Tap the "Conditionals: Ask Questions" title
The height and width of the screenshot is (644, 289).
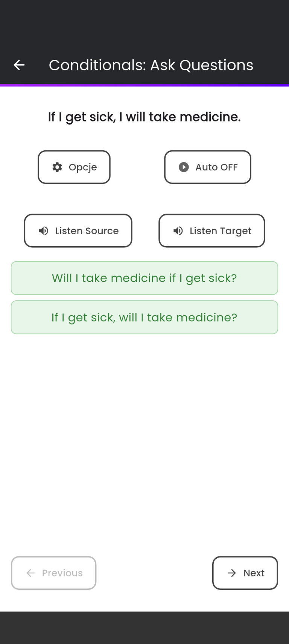coord(151,65)
